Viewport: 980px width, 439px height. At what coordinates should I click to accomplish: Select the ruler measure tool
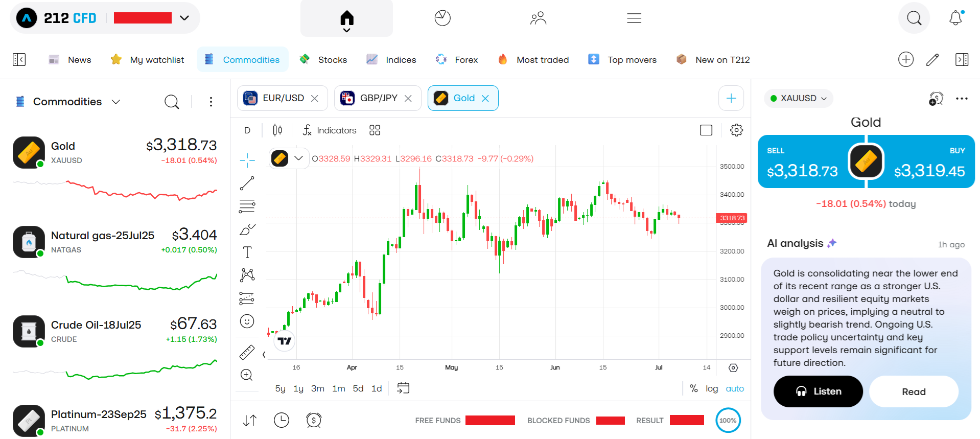click(x=247, y=352)
